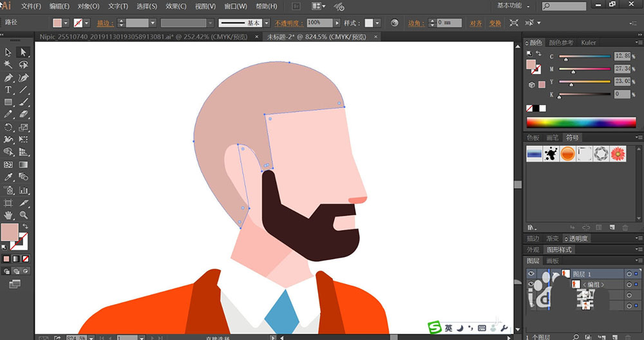644x340 pixels.
Task: Click the 描边 stroke link in control bar
Action: click(x=105, y=23)
